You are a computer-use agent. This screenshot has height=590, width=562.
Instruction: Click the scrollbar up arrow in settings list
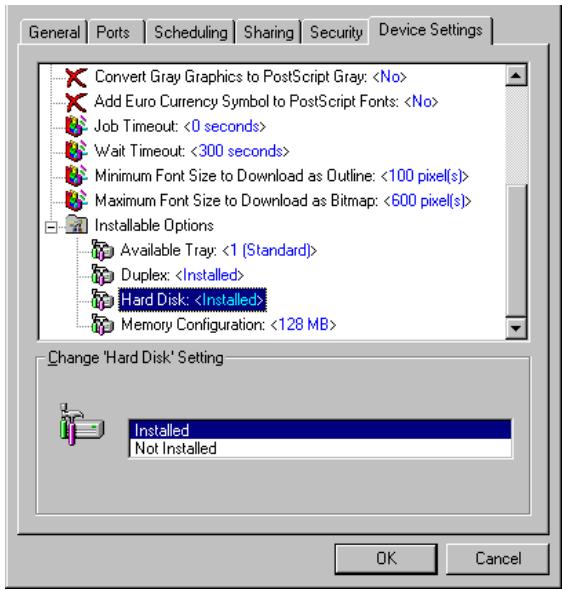click(516, 75)
